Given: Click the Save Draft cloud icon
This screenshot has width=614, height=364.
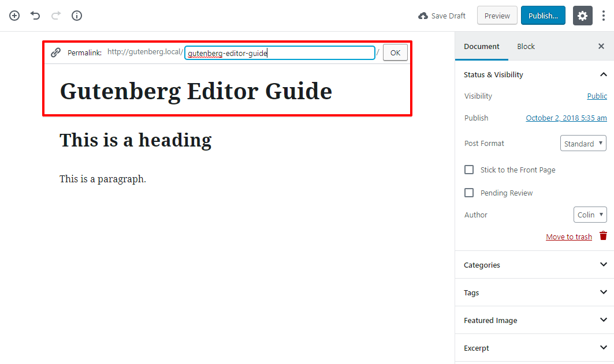Looking at the screenshot, I should click(423, 16).
